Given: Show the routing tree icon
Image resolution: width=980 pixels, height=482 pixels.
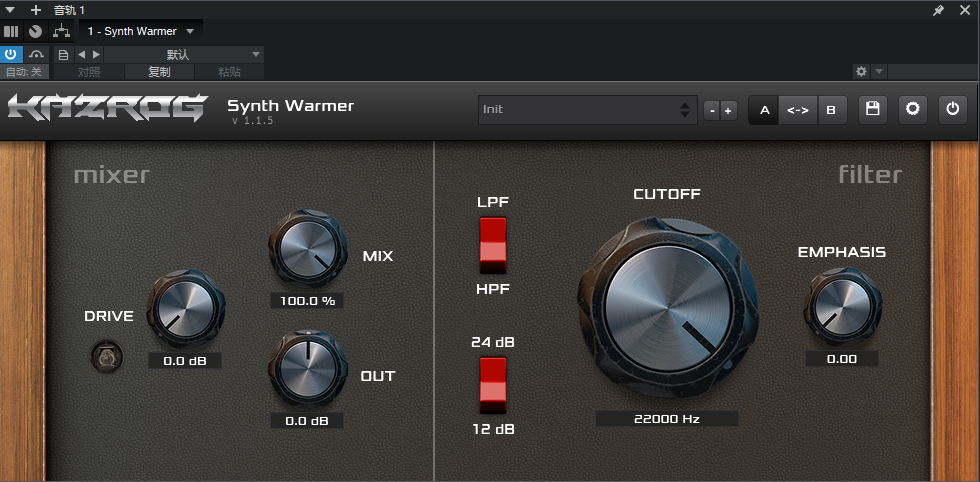Looking at the screenshot, I should pos(61,31).
